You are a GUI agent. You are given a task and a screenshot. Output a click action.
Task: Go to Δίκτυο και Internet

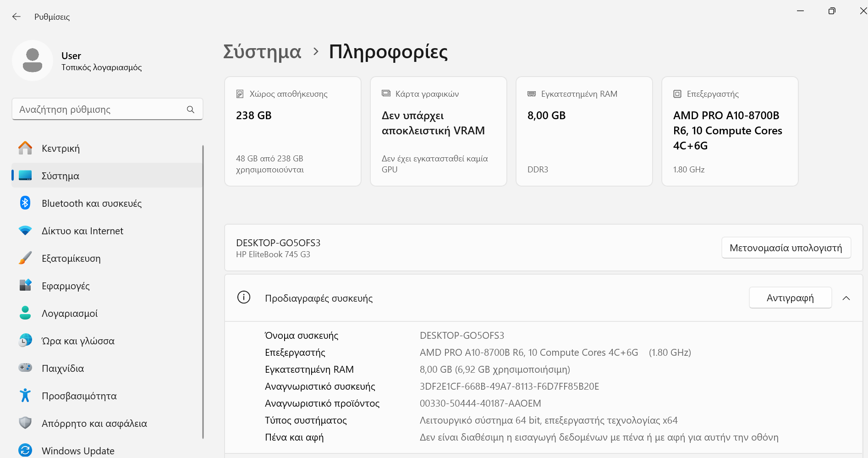(x=107, y=231)
